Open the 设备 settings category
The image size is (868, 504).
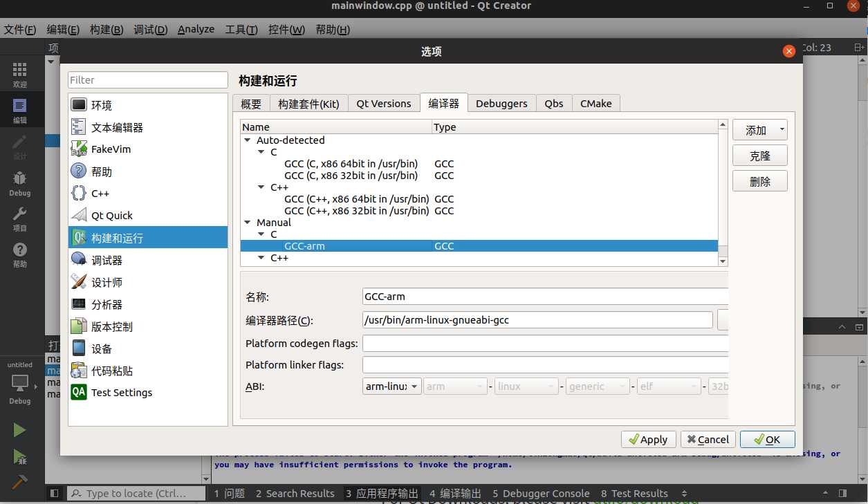148,348
